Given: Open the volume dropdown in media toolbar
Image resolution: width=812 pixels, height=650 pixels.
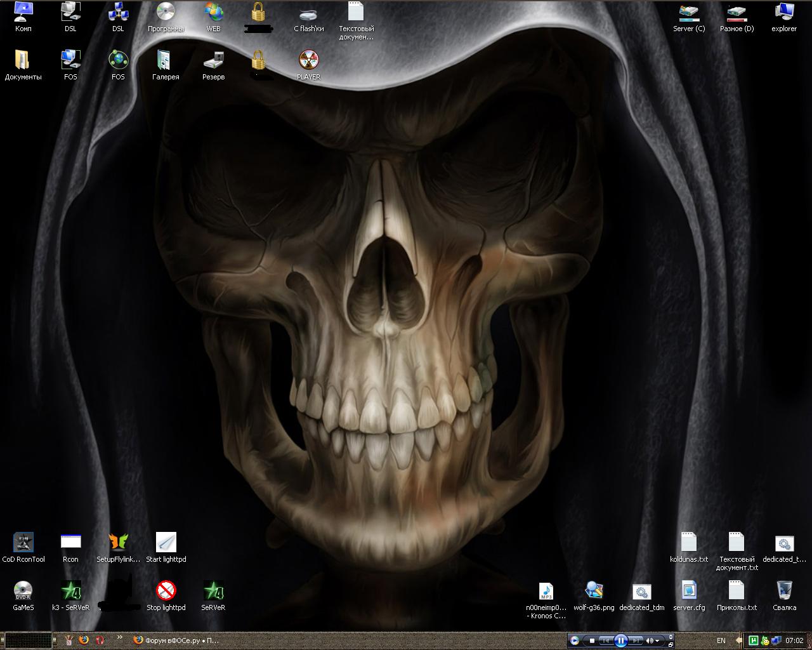Looking at the screenshot, I should [x=657, y=640].
